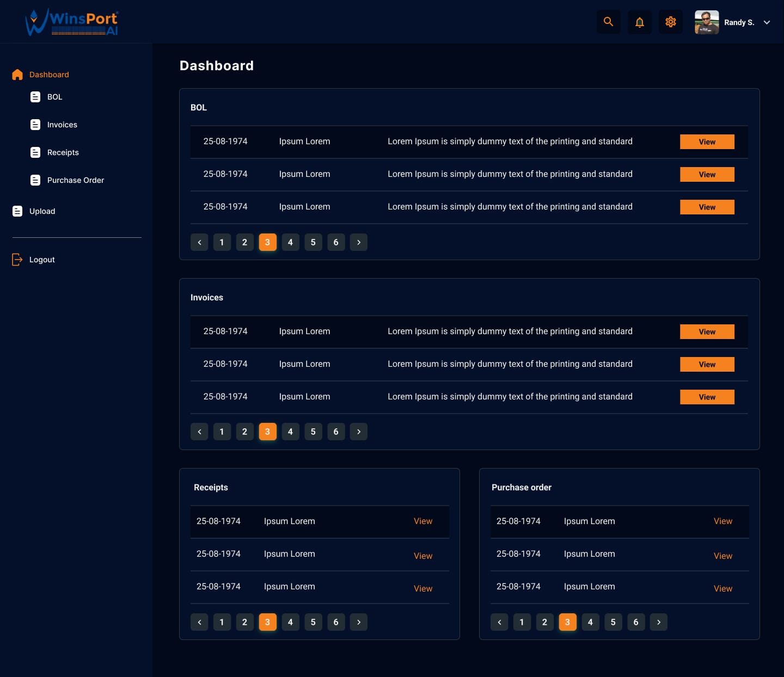Click the search magnifier icon in header
The image size is (784, 677).
(608, 22)
